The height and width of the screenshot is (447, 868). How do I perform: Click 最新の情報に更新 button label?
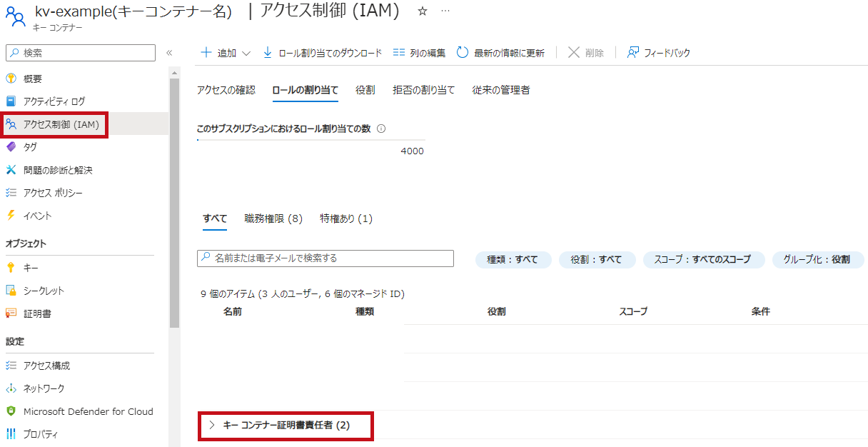click(x=509, y=53)
